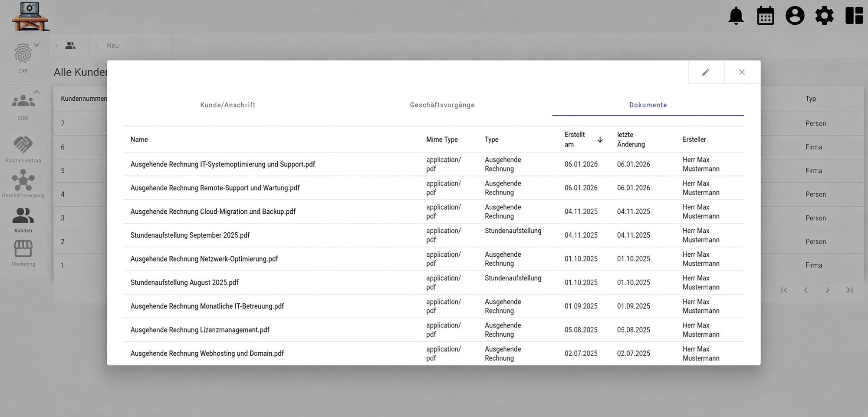Screen dimensions: 868x417
Task: Open Ausgehende Rechnung Netzwerk-Optimierung.pdf
Action: click(x=204, y=259)
